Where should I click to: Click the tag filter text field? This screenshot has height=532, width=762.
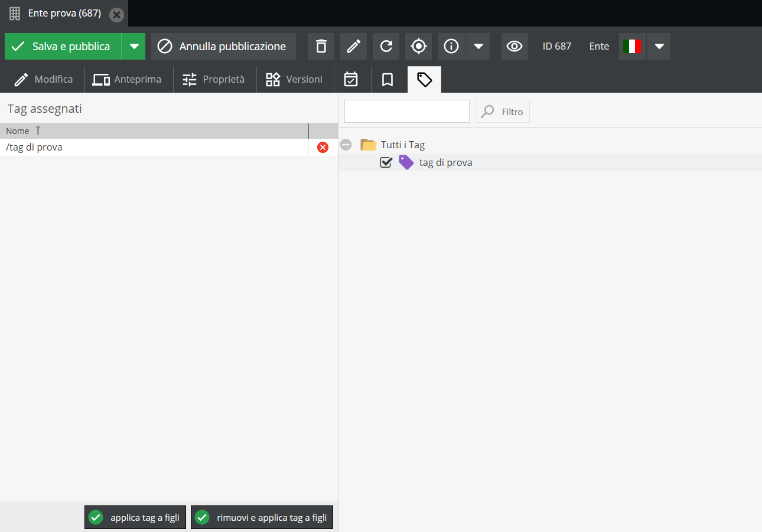point(406,111)
